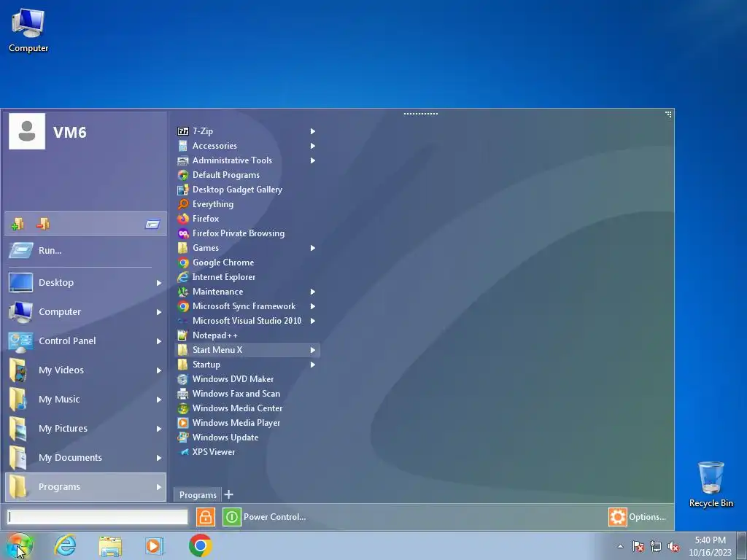The width and height of the screenshot is (747, 560).
Task: Select My Documents entry
Action: click(x=86, y=458)
